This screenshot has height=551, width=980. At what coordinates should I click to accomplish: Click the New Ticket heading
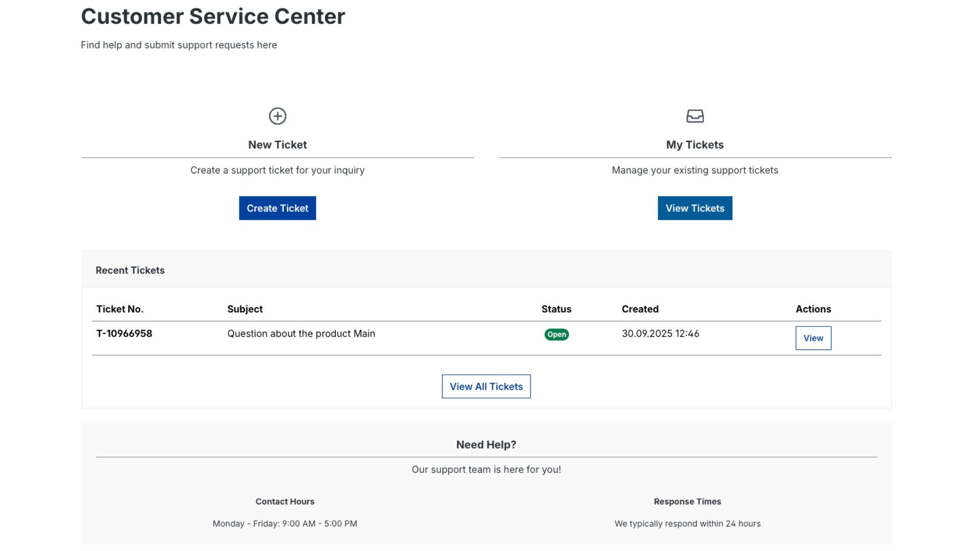[277, 145]
